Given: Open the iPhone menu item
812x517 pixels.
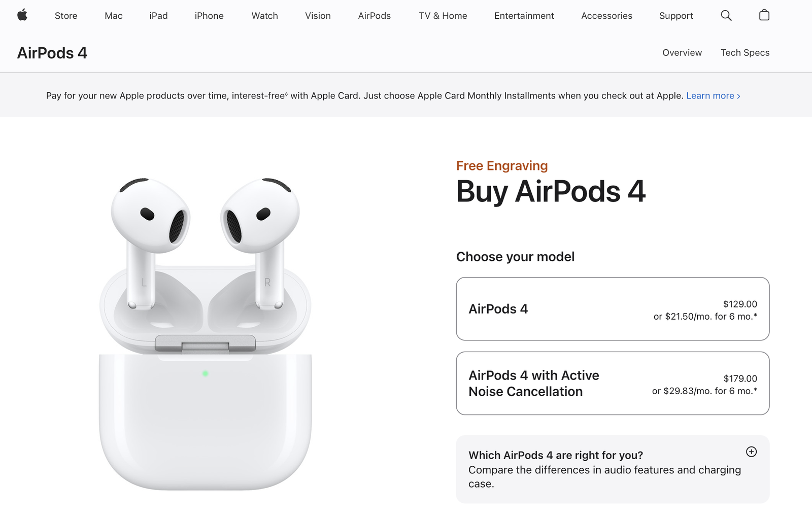Looking at the screenshot, I should [209, 16].
